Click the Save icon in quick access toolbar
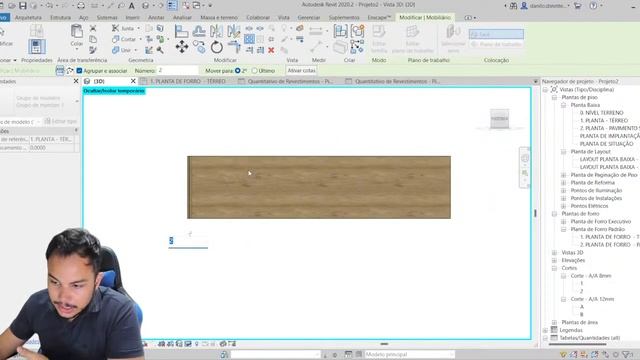The image size is (640, 360). point(23,6)
